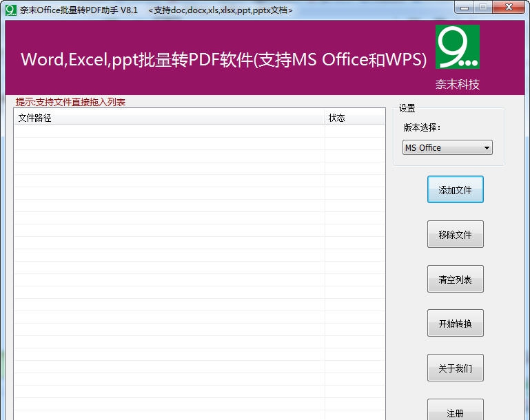Click the 奈末科技 text under logo
Image resolution: width=530 pixels, height=420 pixels.
458,85
